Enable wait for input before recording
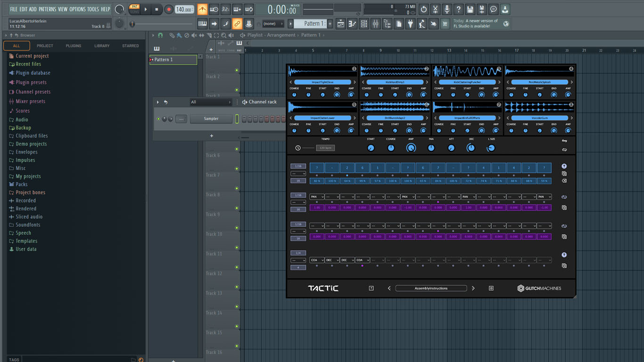 [x=214, y=9]
